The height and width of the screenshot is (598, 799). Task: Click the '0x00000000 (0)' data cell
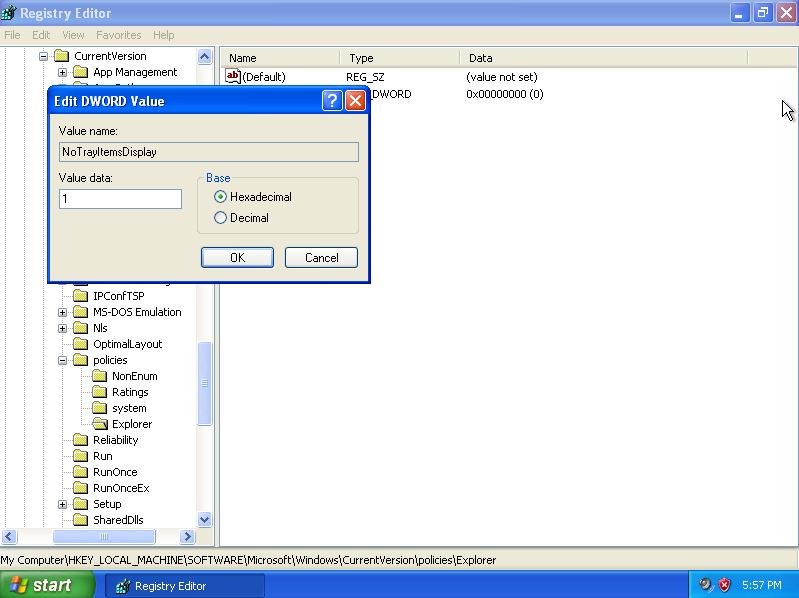(x=504, y=94)
